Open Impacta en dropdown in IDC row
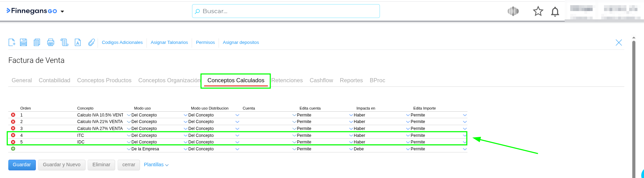 [408, 142]
